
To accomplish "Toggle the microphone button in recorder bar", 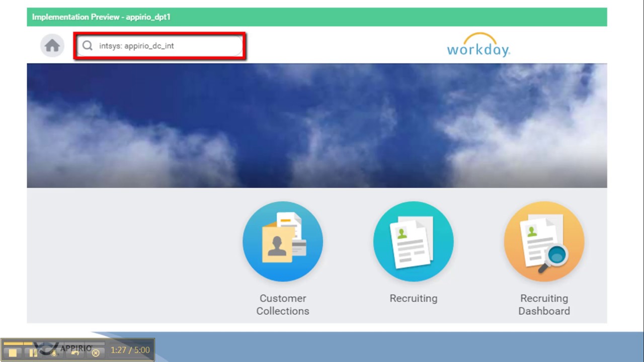I will click(54, 353).
